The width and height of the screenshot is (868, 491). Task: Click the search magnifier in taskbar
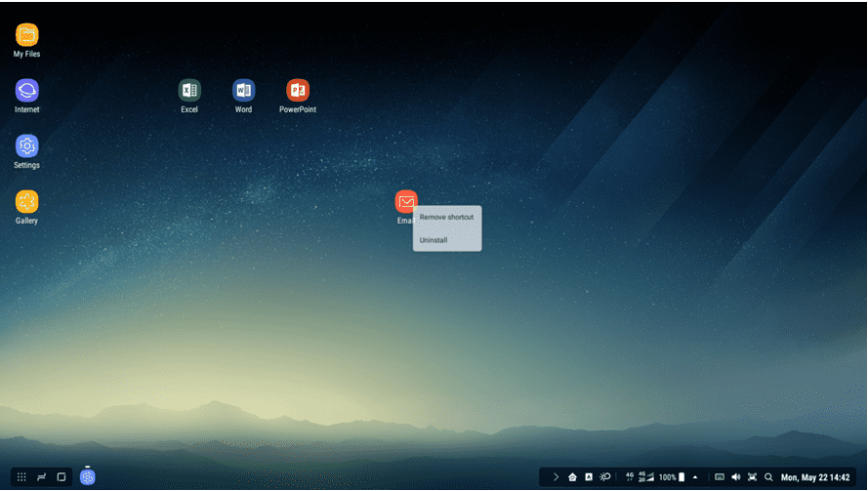point(768,477)
